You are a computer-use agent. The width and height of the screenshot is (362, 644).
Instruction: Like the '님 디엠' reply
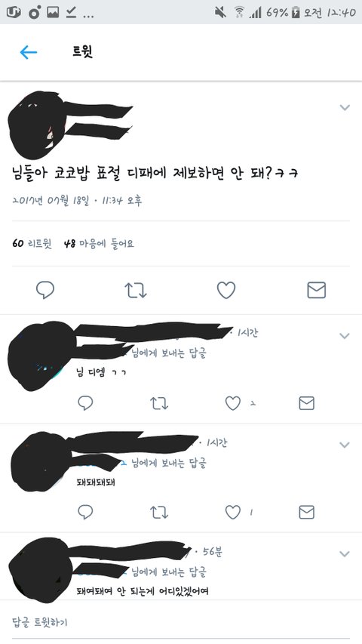233,403
